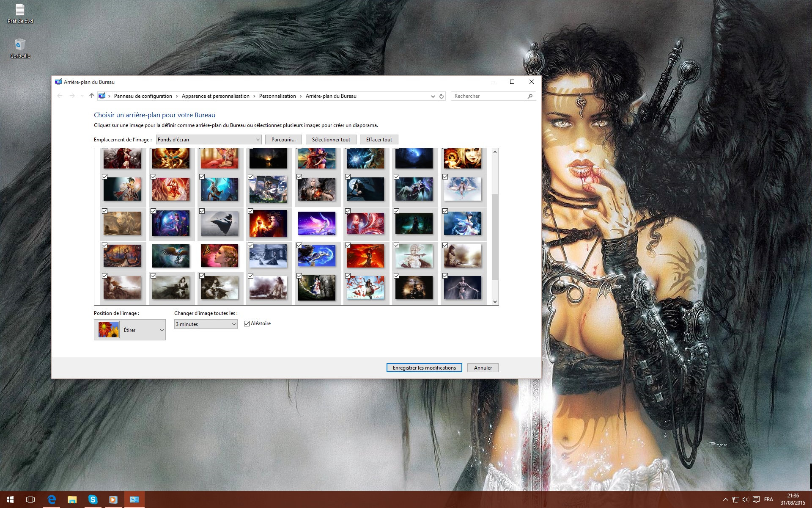The image size is (812, 508).
Task: Open the Emplacement de l'image dropdown
Action: point(209,140)
